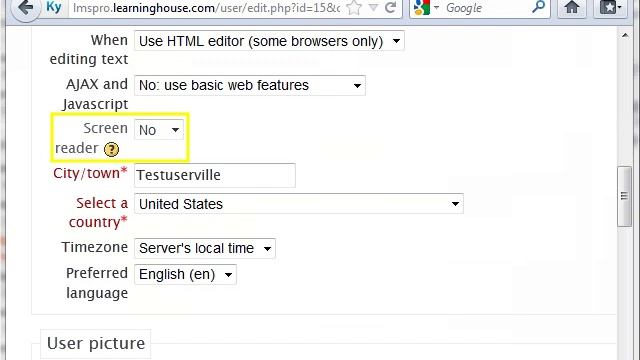Click the Ky site identity icon
The image size is (640, 360).
(x=54, y=7)
